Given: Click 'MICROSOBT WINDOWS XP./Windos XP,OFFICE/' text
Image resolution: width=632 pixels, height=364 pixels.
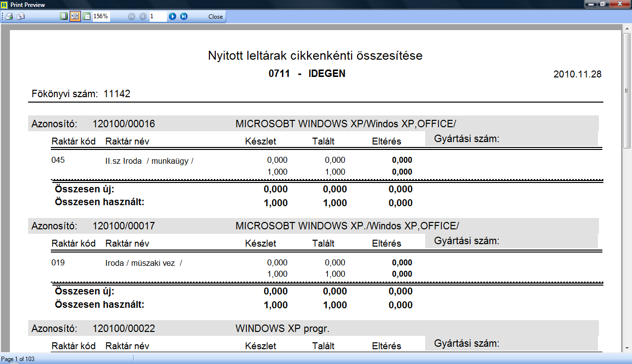Looking at the screenshot, I should (347, 226).
